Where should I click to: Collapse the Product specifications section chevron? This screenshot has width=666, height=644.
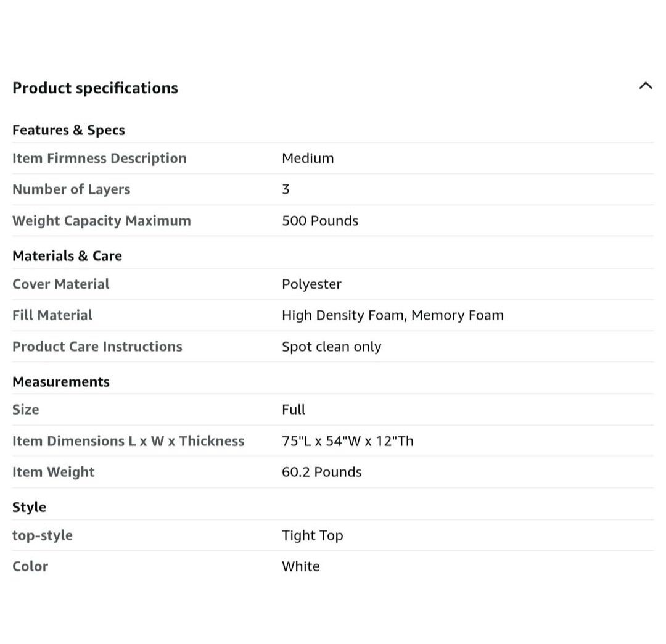coord(645,86)
